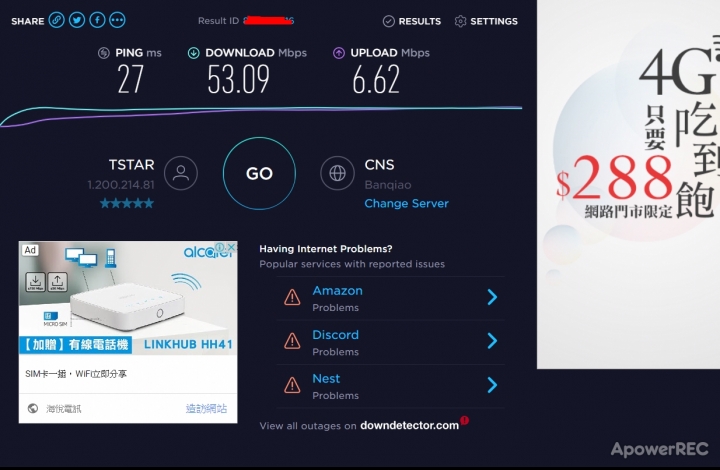Image resolution: width=720 pixels, height=470 pixels.
Task: Open downdetector.com outages link
Action: [410, 425]
